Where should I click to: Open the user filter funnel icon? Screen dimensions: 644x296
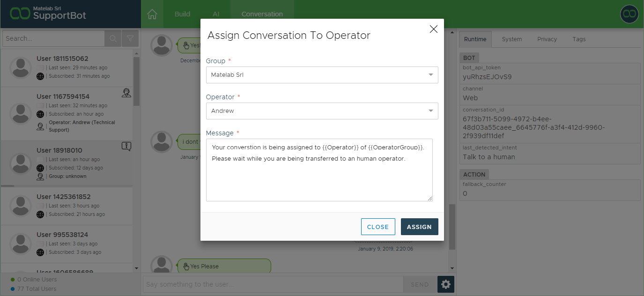[130, 38]
